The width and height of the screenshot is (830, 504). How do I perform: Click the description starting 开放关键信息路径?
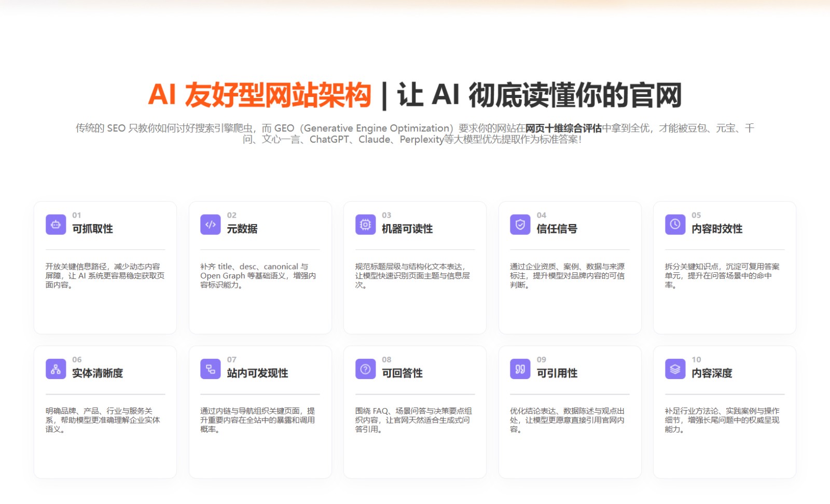coord(105,275)
